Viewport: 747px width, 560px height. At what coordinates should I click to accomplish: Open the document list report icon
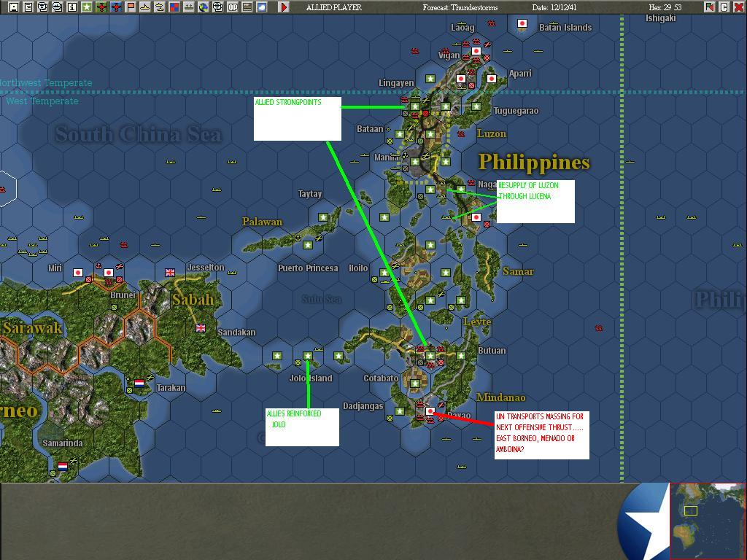pos(28,7)
